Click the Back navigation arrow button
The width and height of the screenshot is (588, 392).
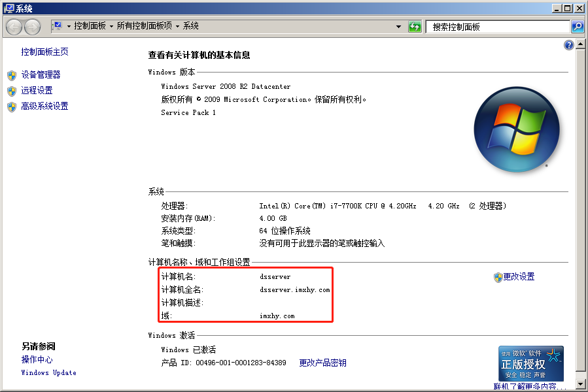pos(14,27)
